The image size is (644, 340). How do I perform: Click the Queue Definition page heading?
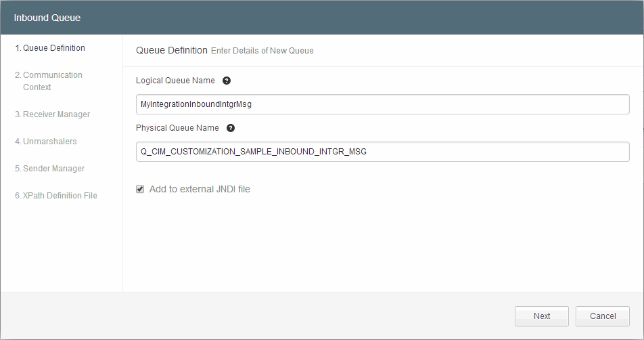172,50
